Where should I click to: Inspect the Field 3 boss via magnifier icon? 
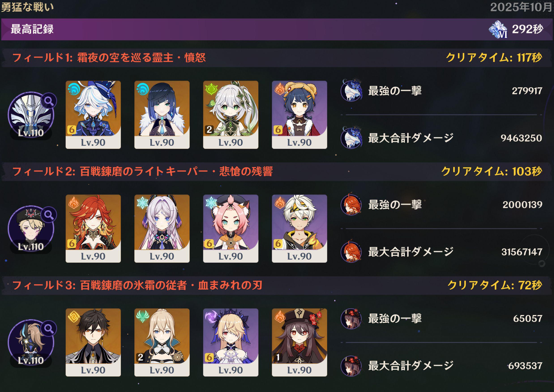coord(49,328)
